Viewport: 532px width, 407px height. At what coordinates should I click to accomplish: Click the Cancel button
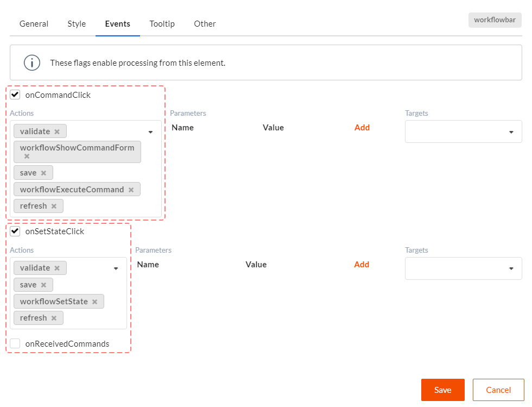click(x=498, y=390)
